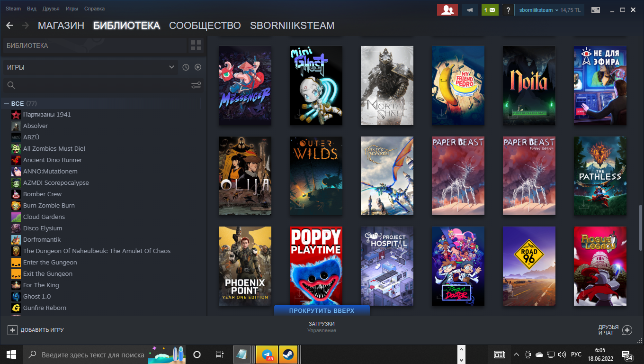Screen dimensions: 644x364
Task: Switch to the МАГАЗИН tab
Action: pos(61,26)
